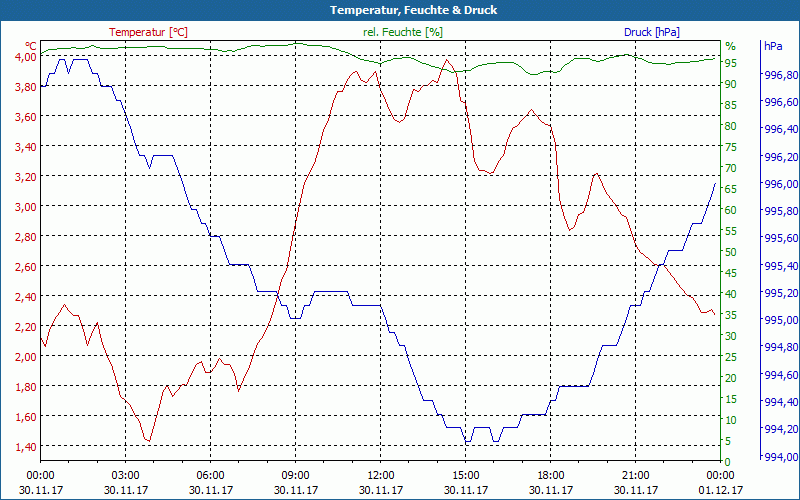Select the red Temperatur [°C] legend label

tap(148, 32)
